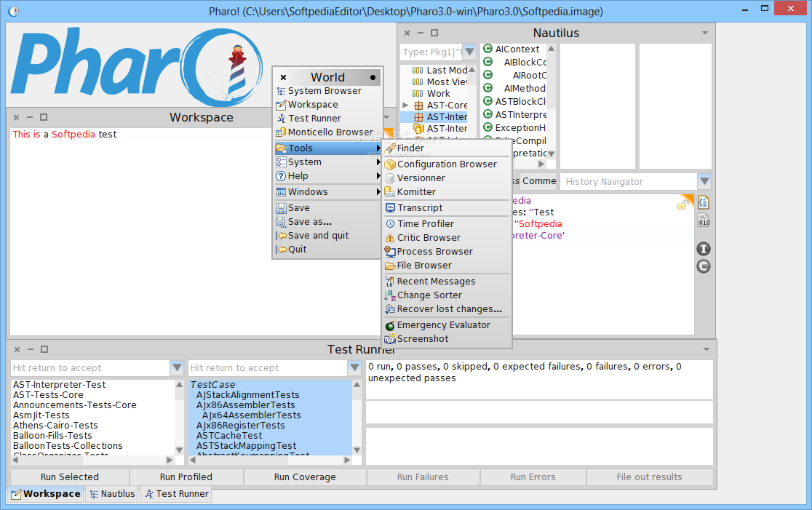Open the class filter dropdown in Test Runner
The image size is (812, 510).
[x=355, y=367]
